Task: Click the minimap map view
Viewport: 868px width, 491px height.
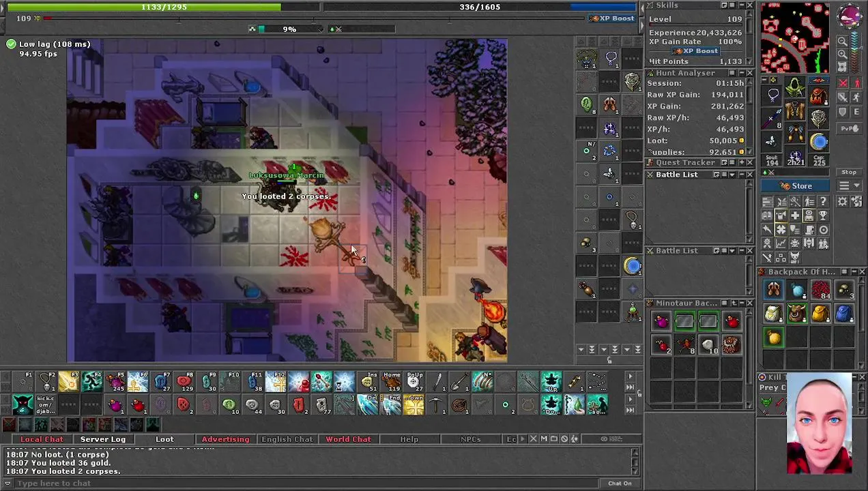Action: pos(795,38)
